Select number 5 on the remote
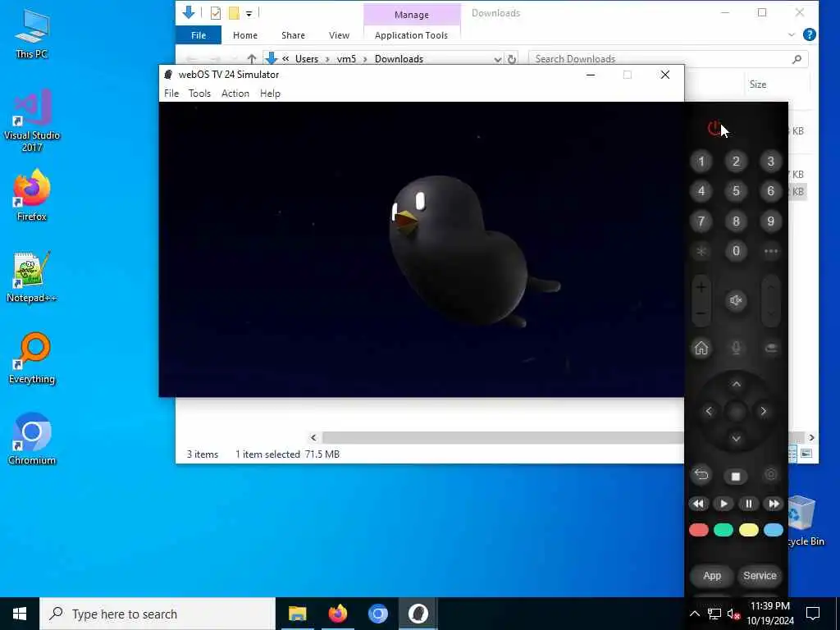Viewport: 840px width, 630px height. click(736, 191)
